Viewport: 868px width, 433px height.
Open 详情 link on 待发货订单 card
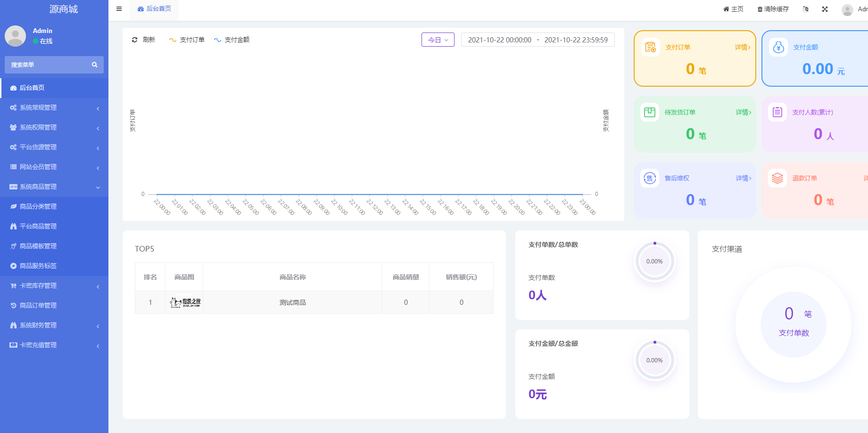744,112
